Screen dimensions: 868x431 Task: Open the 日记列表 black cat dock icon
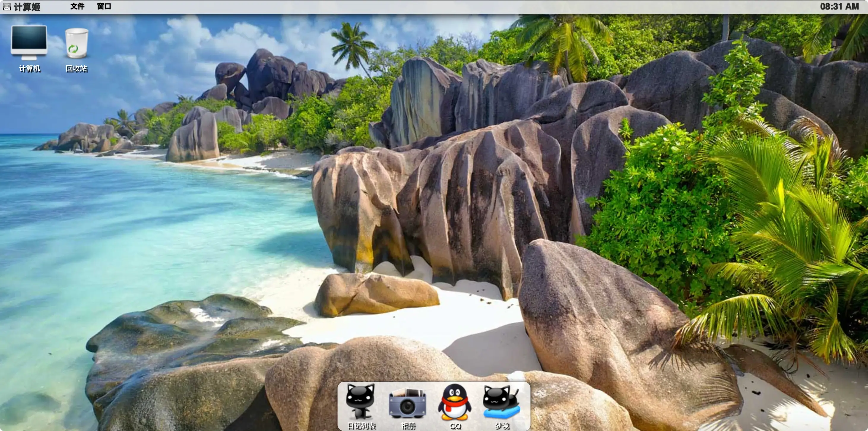point(361,402)
